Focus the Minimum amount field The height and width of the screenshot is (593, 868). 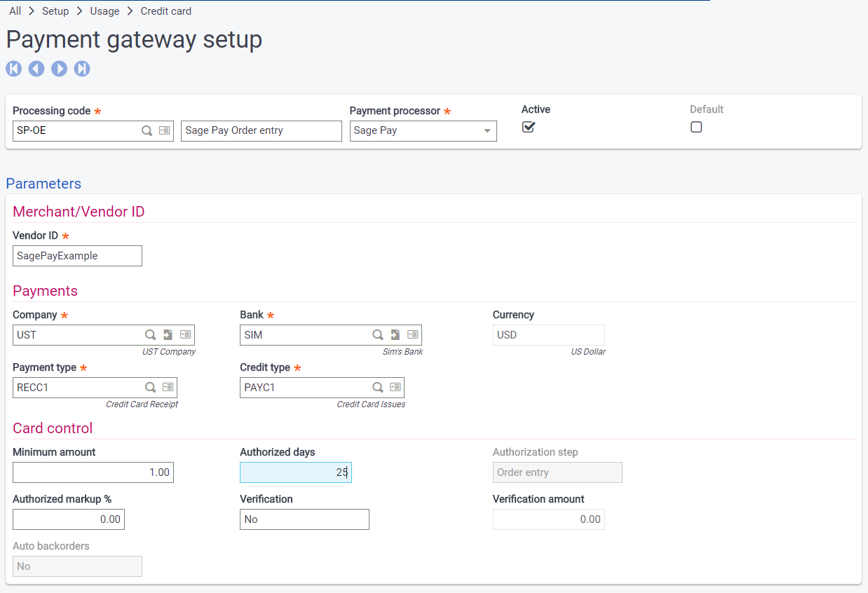(x=93, y=472)
